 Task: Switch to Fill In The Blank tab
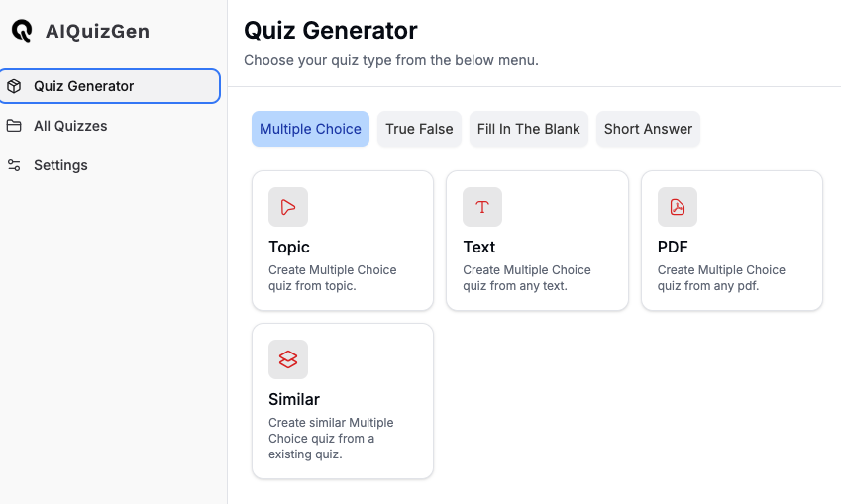[x=528, y=129]
